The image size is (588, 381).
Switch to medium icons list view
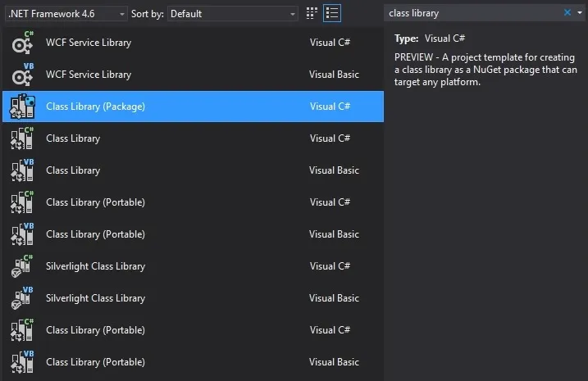(x=332, y=13)
